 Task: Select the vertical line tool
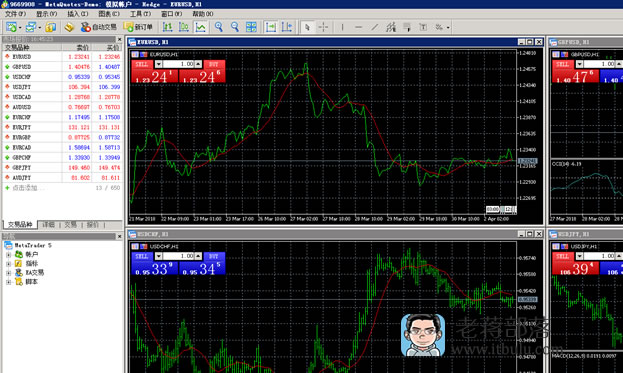(x=342, y=27)
